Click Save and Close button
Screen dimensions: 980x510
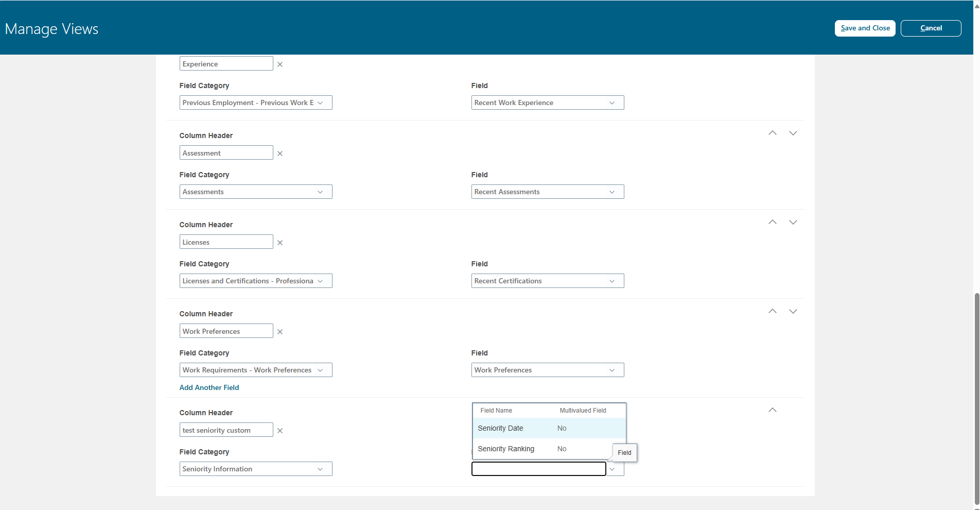865,28
